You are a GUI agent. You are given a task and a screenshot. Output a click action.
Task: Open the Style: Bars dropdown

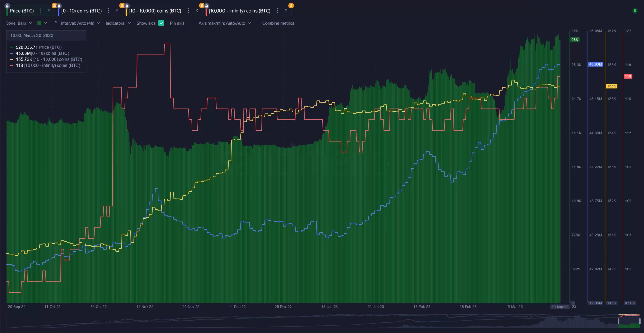click(19, 23)
